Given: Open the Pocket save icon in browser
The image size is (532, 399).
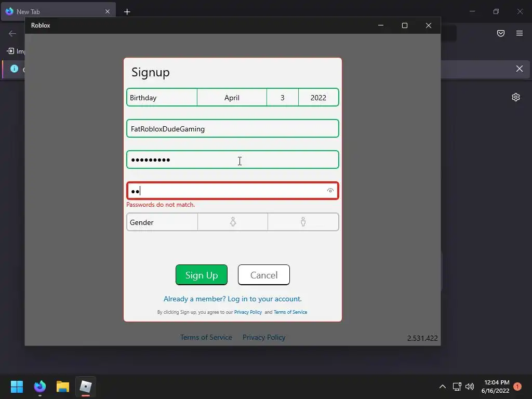Looking at the screenshot, I should pyautogui.click(x=501, y=33).
